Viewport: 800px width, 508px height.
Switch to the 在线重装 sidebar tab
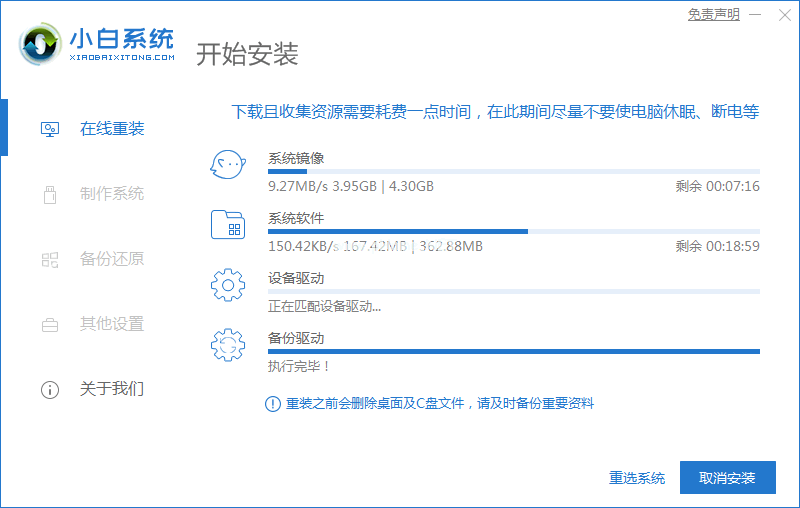pos(111,129)
